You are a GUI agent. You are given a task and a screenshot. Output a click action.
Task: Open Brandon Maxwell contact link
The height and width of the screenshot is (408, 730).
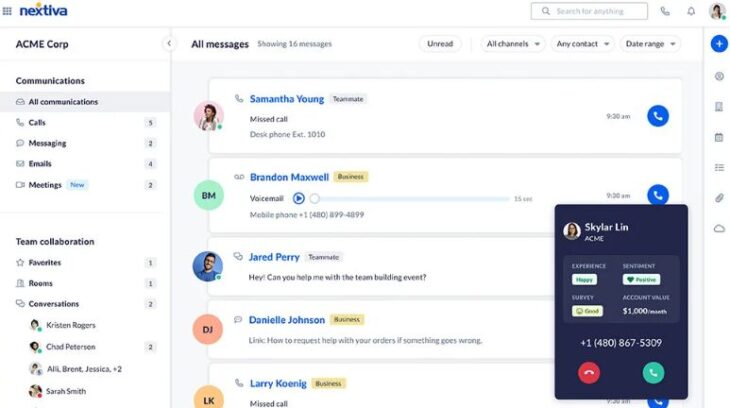[289, 177]
